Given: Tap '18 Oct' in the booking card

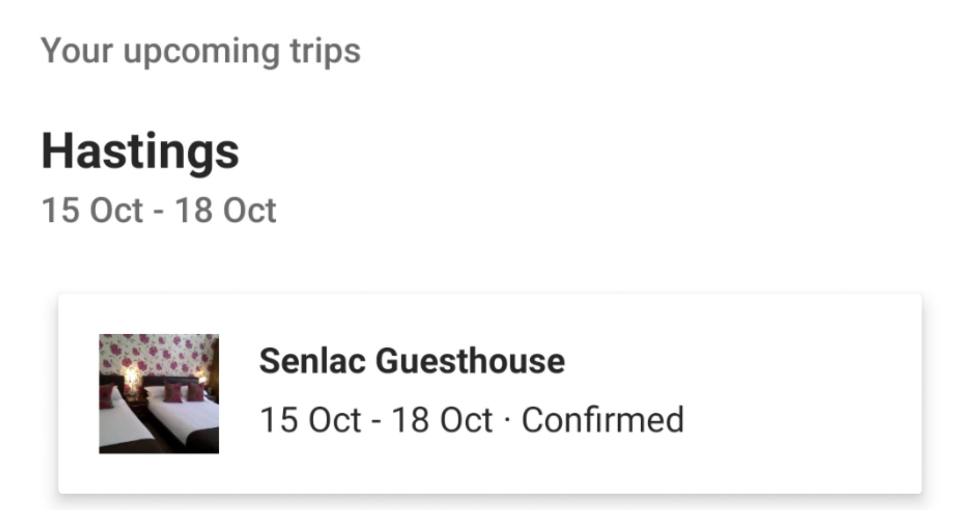Looking at the screenshot, I should coord(442,420).
